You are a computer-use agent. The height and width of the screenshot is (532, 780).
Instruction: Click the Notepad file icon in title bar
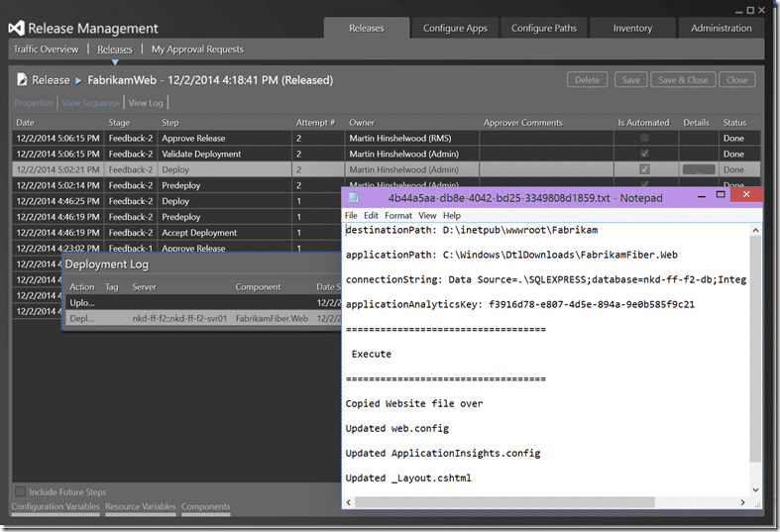coord(353,197)
